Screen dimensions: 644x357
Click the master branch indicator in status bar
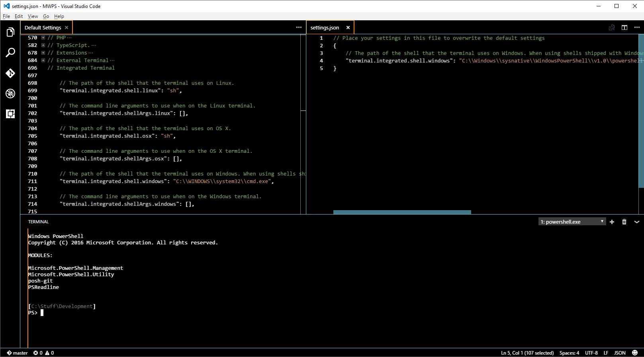pyautogui.click(x=17, y=353)
